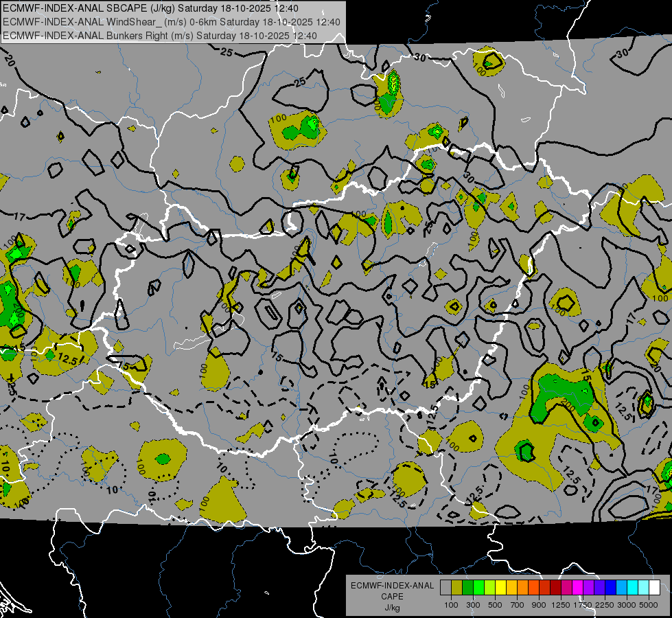Viewport: 672px width, 618px height.
Task: Click the 2250 legend tick label
Action: [604, 605]
